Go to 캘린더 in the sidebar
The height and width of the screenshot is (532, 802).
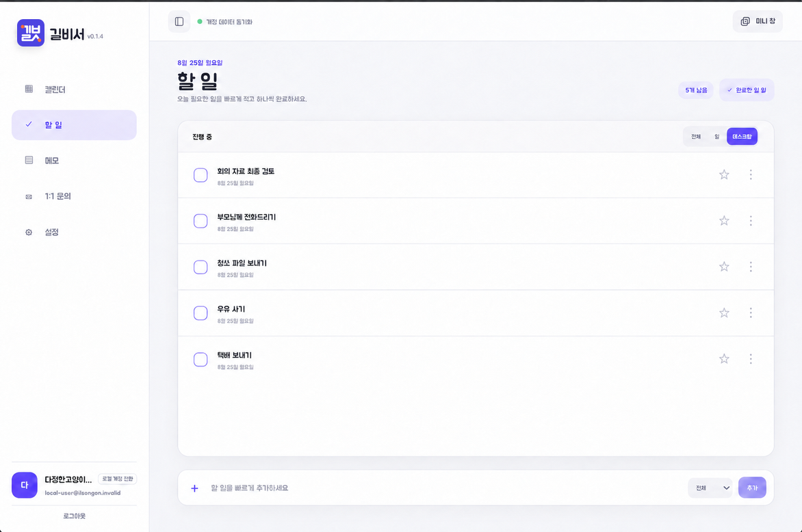pos(74,90)
